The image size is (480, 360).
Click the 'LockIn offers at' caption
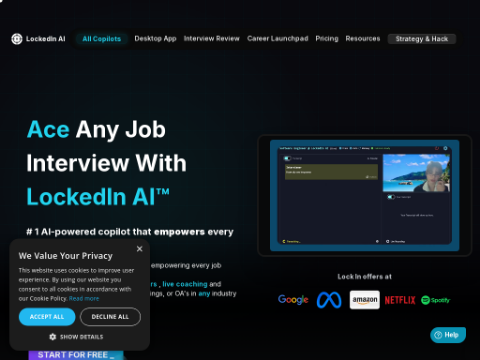[365, 277]
